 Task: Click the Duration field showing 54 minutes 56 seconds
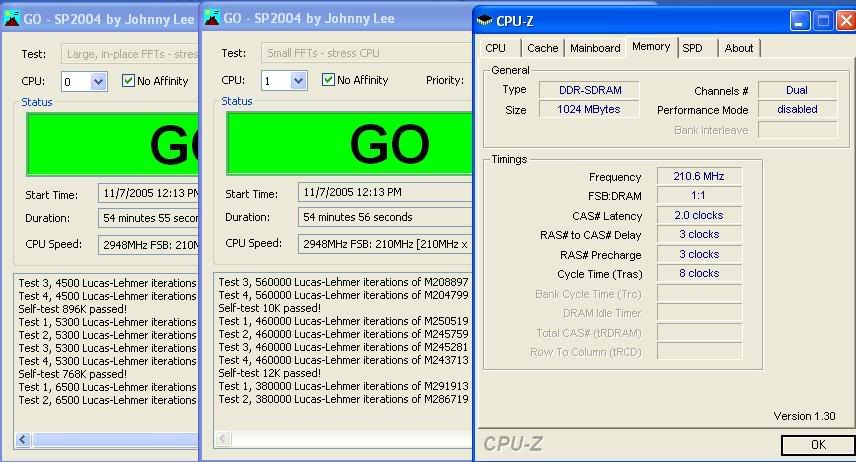385,217
